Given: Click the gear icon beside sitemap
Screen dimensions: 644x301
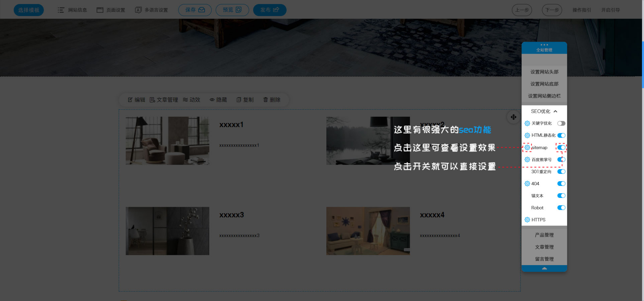Looking at the screenshot, I should [x=527, y=148].
